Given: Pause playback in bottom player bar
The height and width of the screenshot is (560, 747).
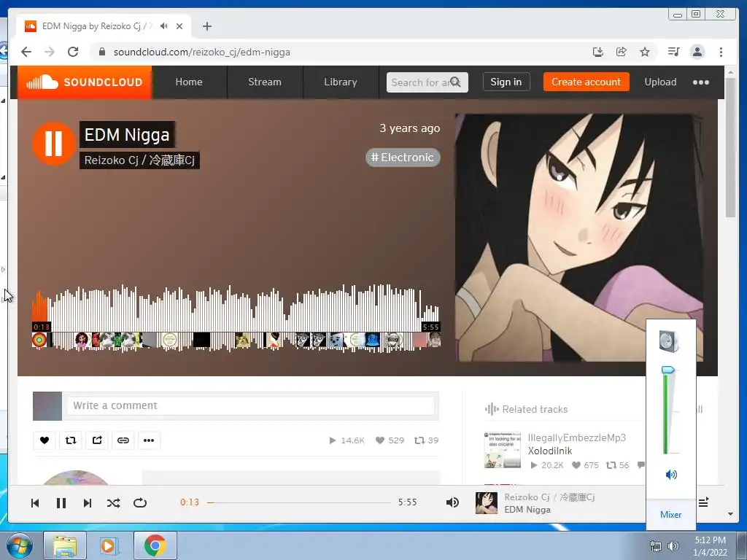Looking at the screenshot, I should click(61, 503).
